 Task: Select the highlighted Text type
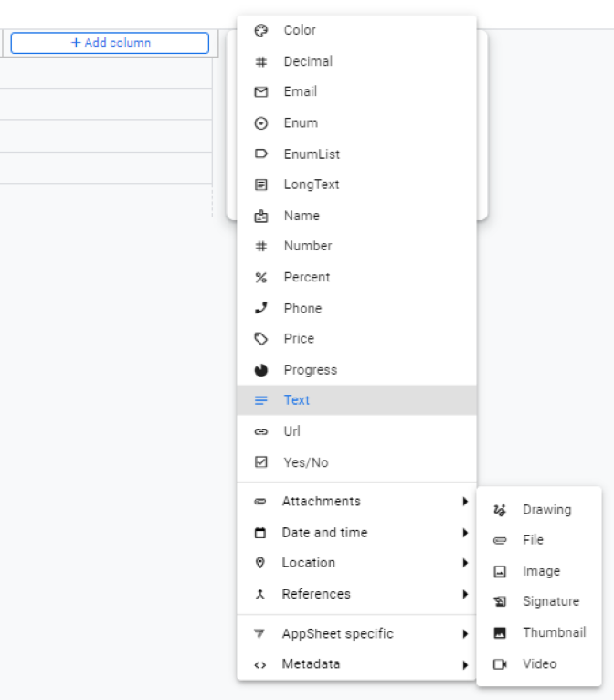pyautogui.click(x=297, y=400)
